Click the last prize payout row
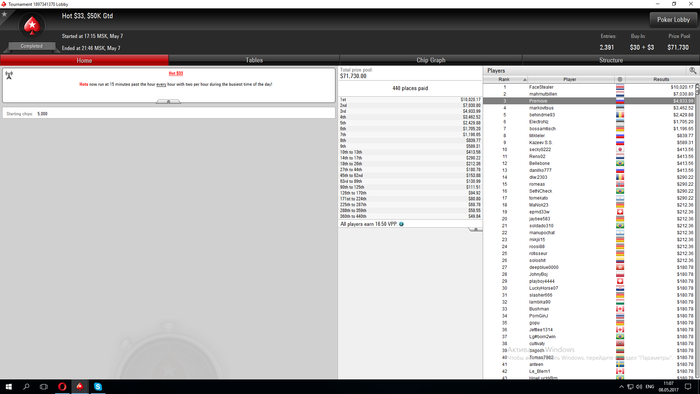Image resolution: width=700 pixels, height=394 pixels. 410,216
